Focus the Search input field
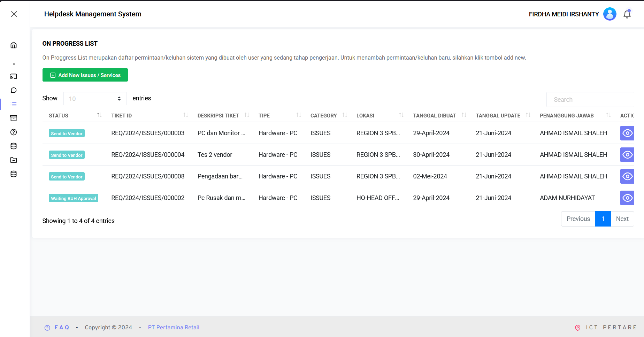Screen dimensions: 644x337 (590, 100)
